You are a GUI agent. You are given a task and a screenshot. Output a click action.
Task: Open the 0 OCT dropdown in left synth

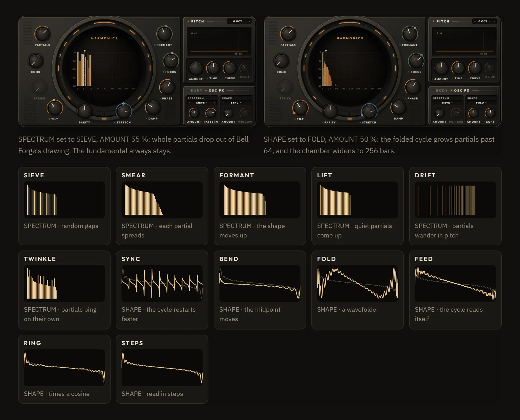click(x=239, y=21)
